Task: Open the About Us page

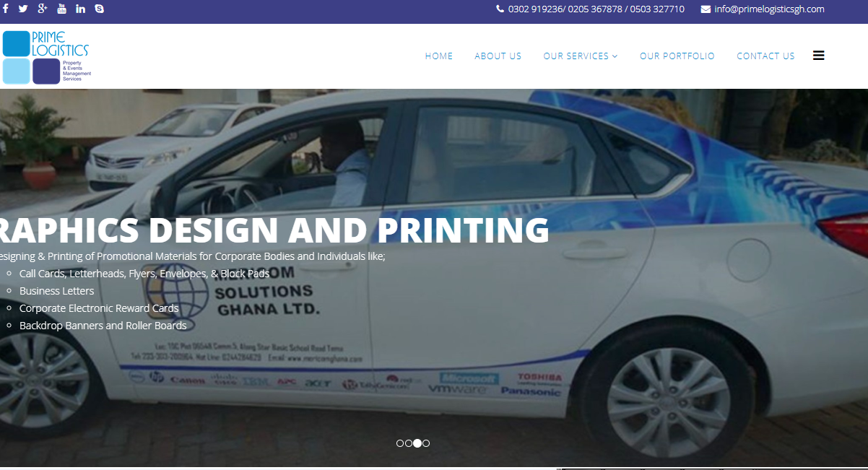Action: point(498,56)
